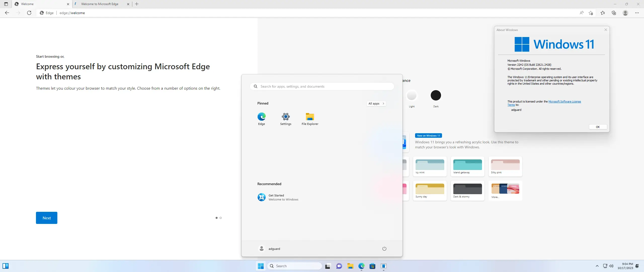644x272 pixels.
Task: Show hidden icons in the system tray
Action: tap(597, 266)
